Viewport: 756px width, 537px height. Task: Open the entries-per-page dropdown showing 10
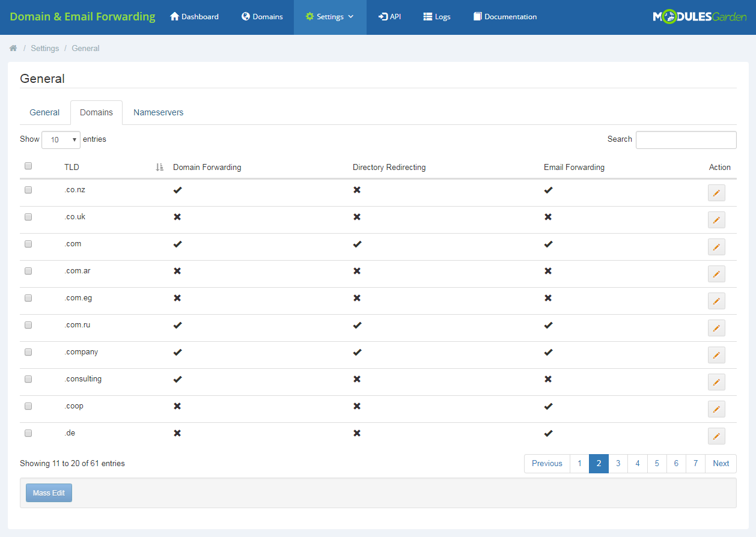pyautogui.click(x=60, y=139)
